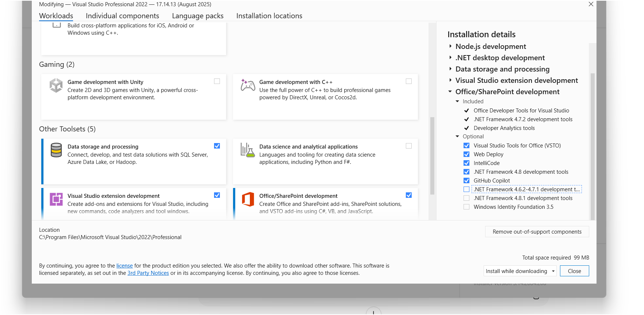Select .NET Framework 4.7.2 development tools item
The height and width of the screenshot is (315, 644).
tap(523, 119)
